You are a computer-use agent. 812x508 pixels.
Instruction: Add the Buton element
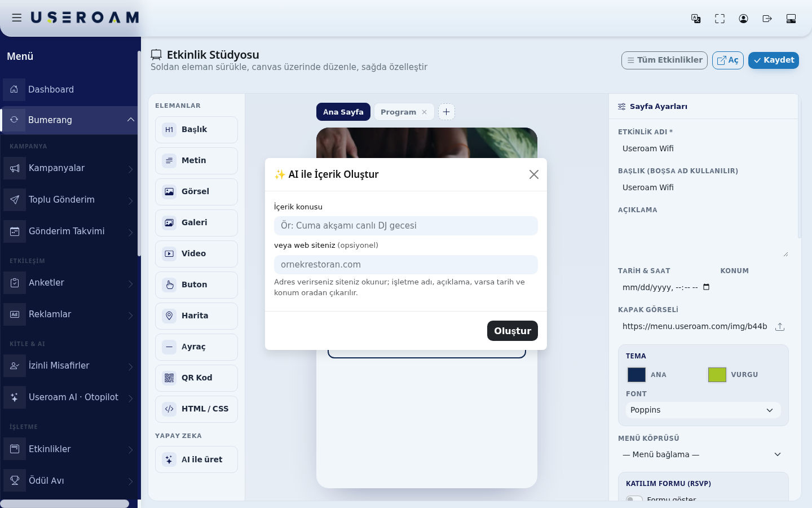point(196,285)
